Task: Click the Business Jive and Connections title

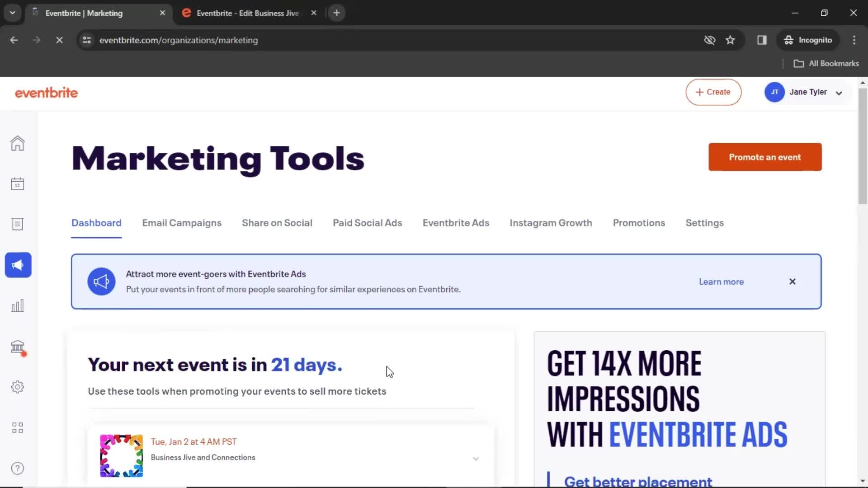Action: point(203,458)
